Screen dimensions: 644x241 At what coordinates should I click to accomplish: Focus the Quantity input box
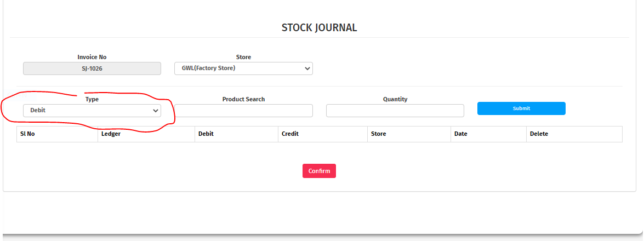point(395,111)
